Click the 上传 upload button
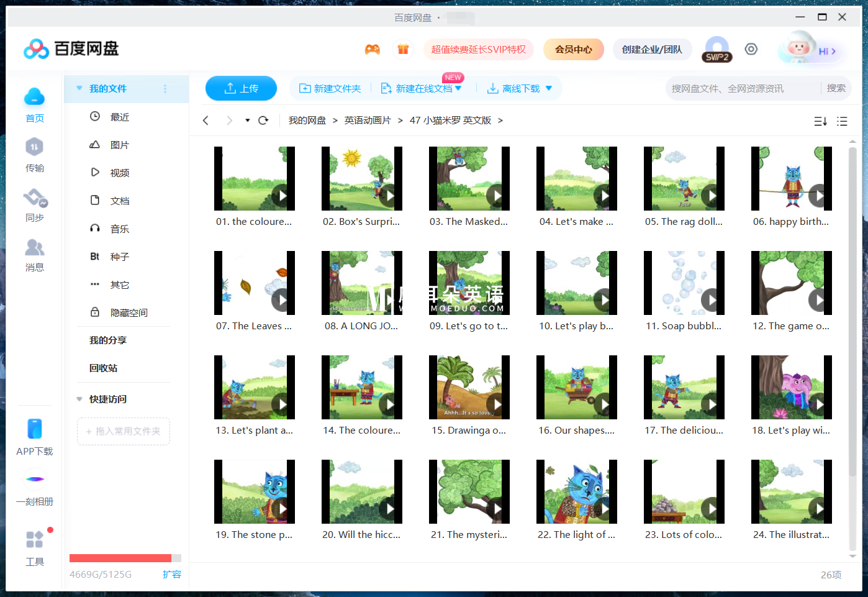The width and height of the screenshot is (868, 597). click(x=241, y=88)
